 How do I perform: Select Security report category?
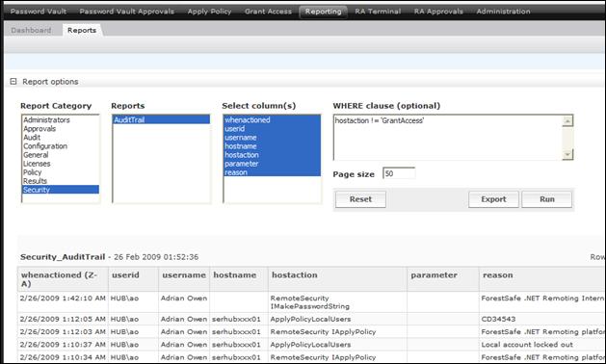click(x=60, y=190)
